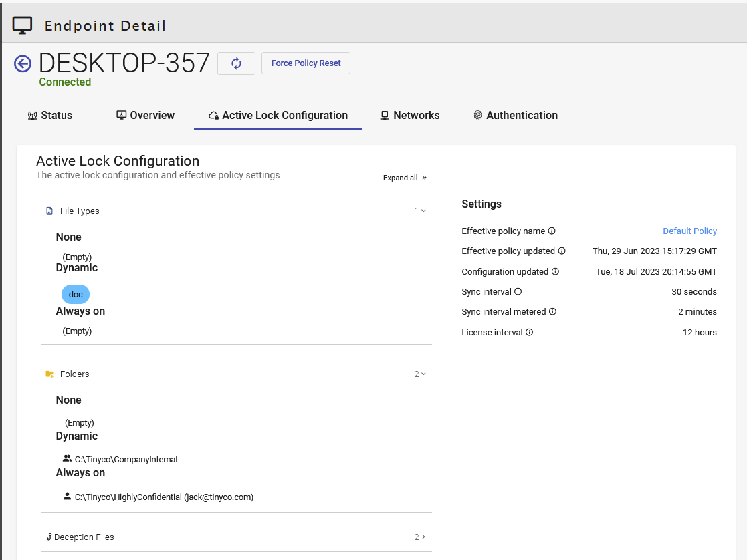Click the info icon beside Effective policy updated
This screenshot has height=560, width=747.
tap(562, 251)
